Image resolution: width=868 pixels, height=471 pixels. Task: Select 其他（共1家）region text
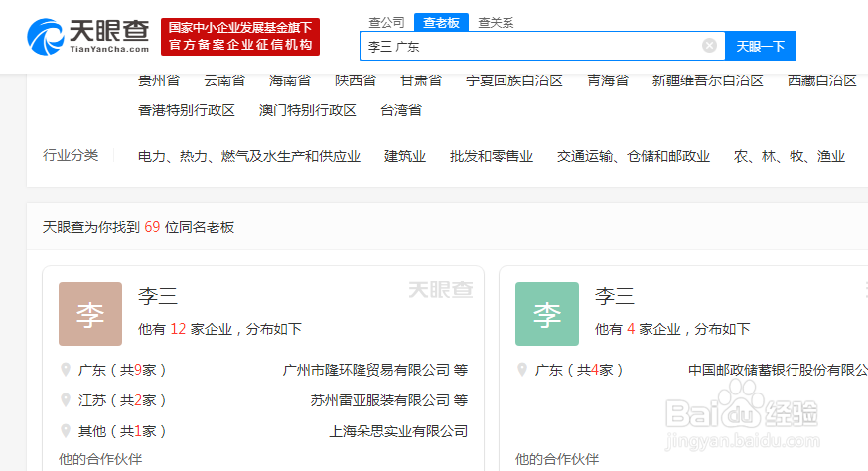pyautogui.click(x=122, y=431)
